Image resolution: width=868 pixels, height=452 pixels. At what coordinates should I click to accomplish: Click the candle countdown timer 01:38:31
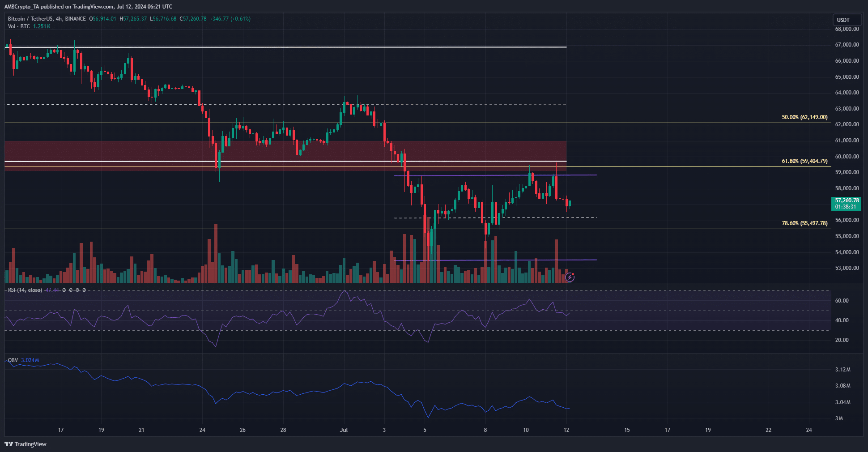(x=846, y=207)
